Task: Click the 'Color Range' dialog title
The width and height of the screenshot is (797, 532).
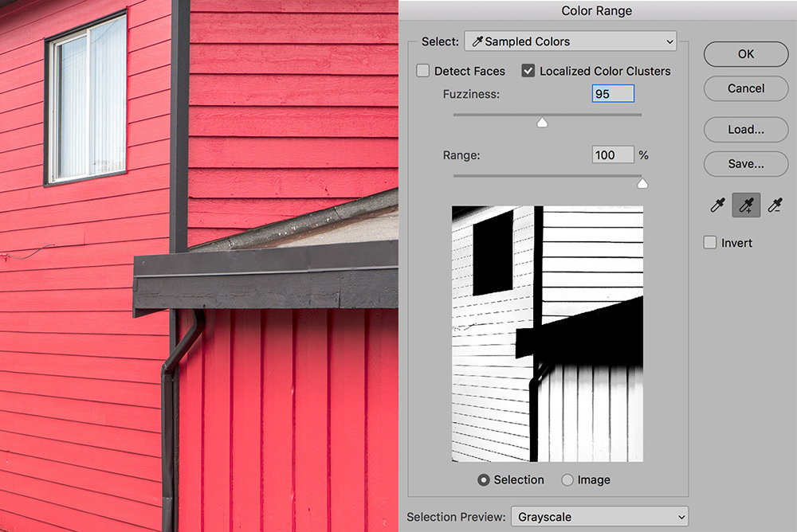Action: coord(597,10)
